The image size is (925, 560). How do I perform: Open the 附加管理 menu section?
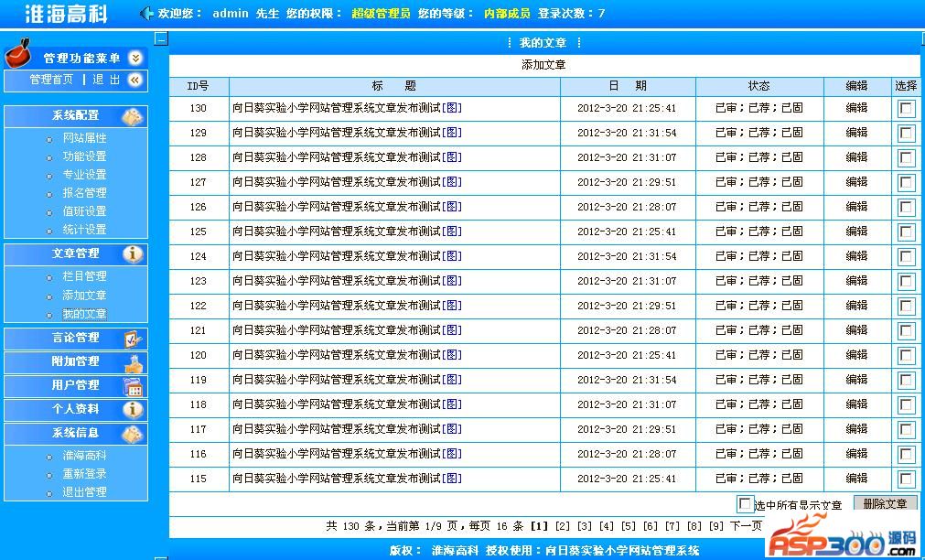76,361
